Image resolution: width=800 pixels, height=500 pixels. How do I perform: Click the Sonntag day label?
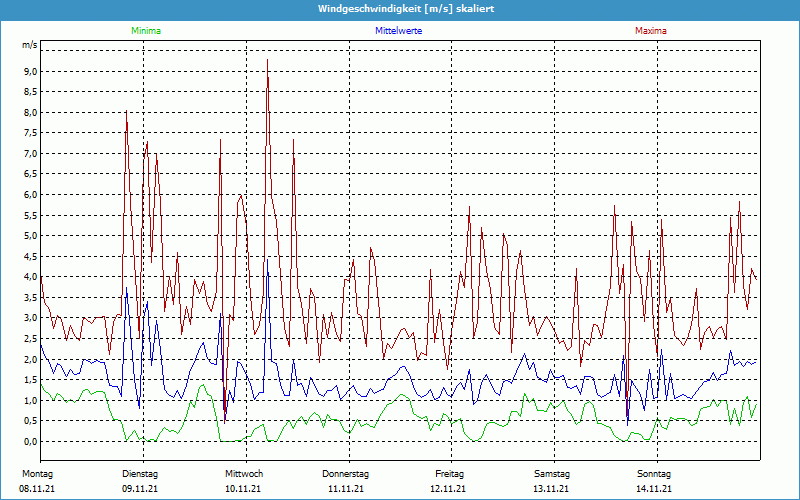(x=654, y=474)
